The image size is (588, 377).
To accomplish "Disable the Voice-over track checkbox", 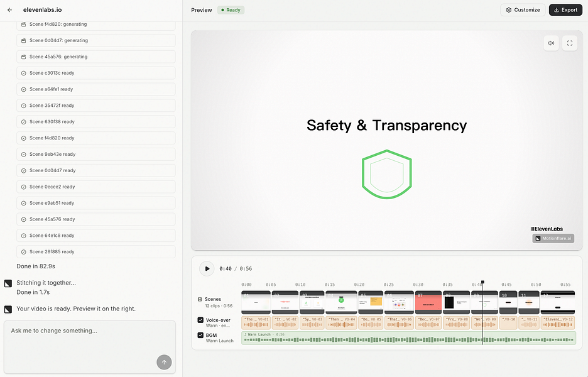I will (200, 320).
